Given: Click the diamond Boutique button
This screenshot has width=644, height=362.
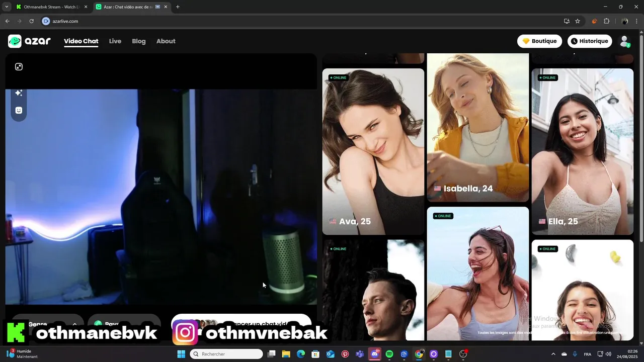Looking at the screenshot, I should click(x=539, y=41).
